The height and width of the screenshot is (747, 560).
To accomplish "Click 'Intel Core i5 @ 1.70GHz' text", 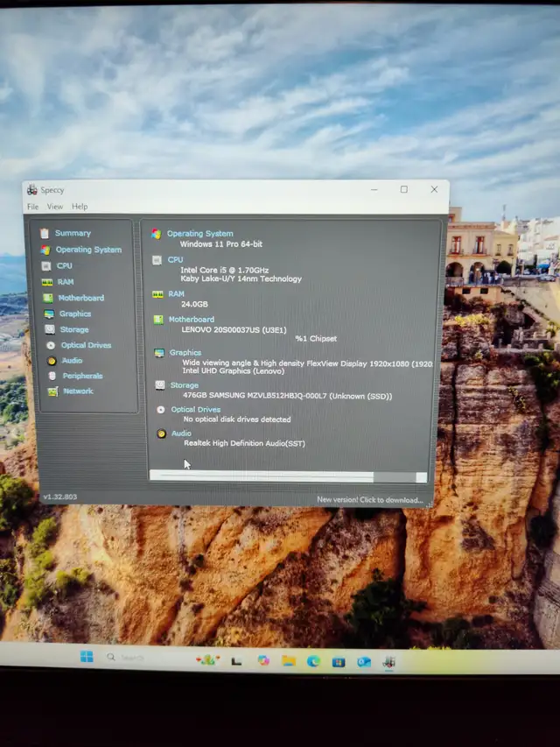I will pyautogui.click(x=224, y=270).
